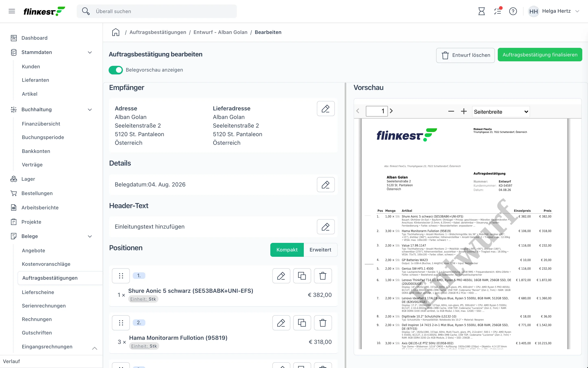The width and height of the screenshot is (588, 368).
Task: Open Bankkonten in sidebar
Action: click(x=36, y=151)
